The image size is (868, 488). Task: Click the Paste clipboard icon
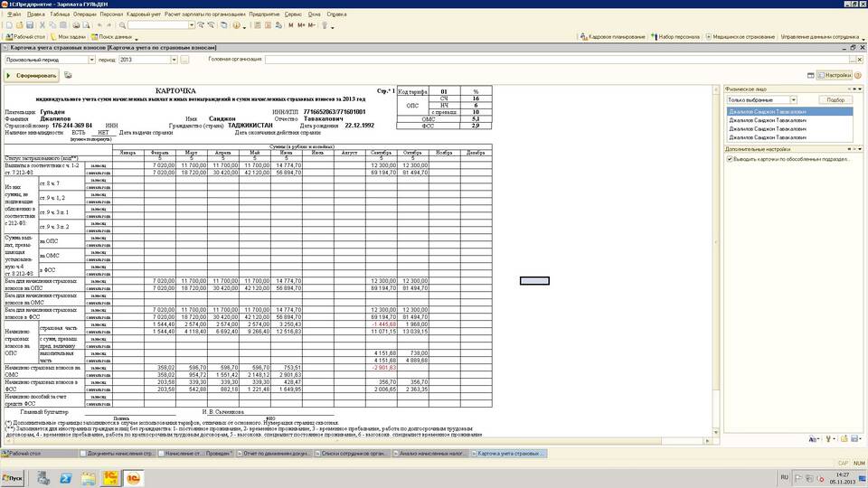pos(63,25)
